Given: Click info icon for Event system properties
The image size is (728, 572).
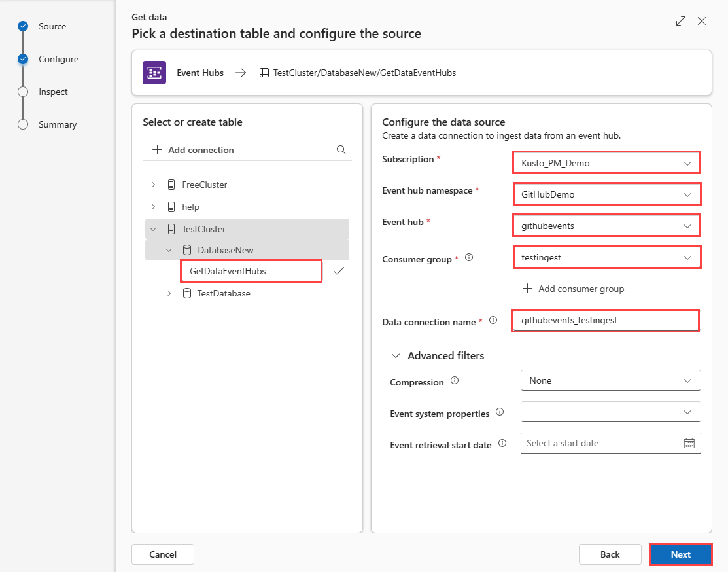Looking at the screenshot, I should tap(500, 412).
